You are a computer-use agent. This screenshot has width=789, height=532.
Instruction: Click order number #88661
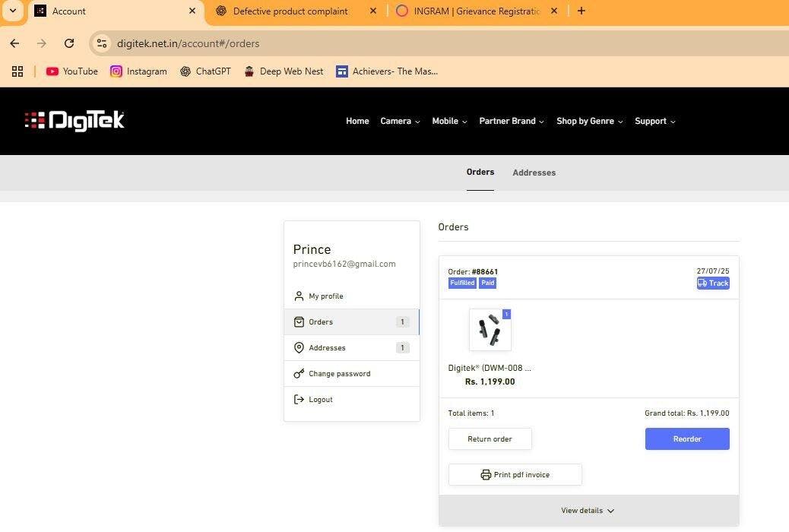pyautogui.click(x=484, y=272)
